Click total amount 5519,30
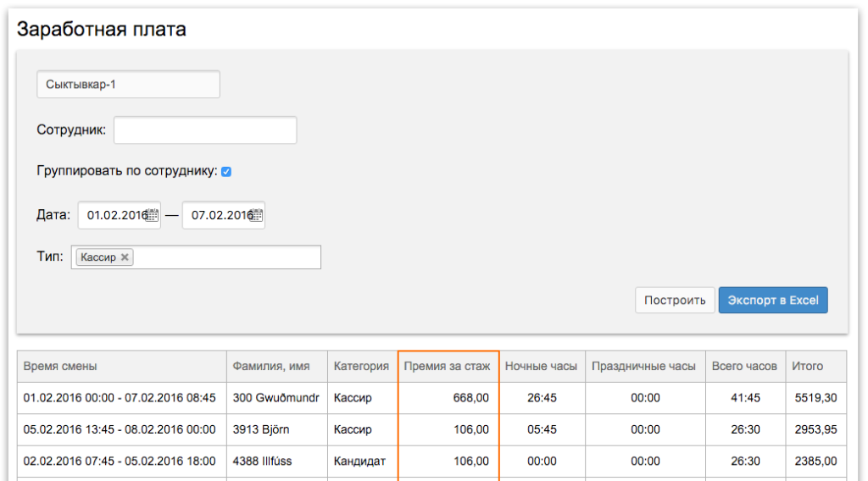 [816, 397]
